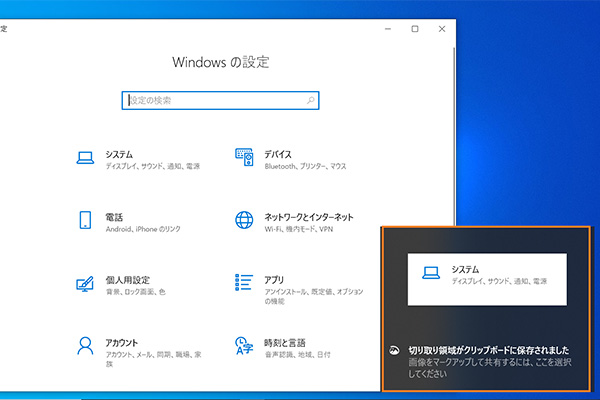This screenshot has height=400, width=600.
Task: Open the 時刻と言語 clock and letter icon
Action: pos(244,346)
